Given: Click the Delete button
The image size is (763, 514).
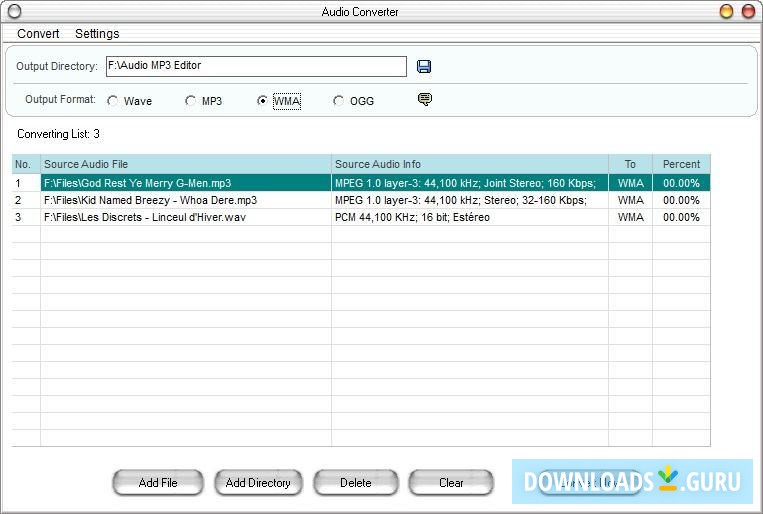Looking at the screenshot, I should pyautogui.click(x=356, y=482).
